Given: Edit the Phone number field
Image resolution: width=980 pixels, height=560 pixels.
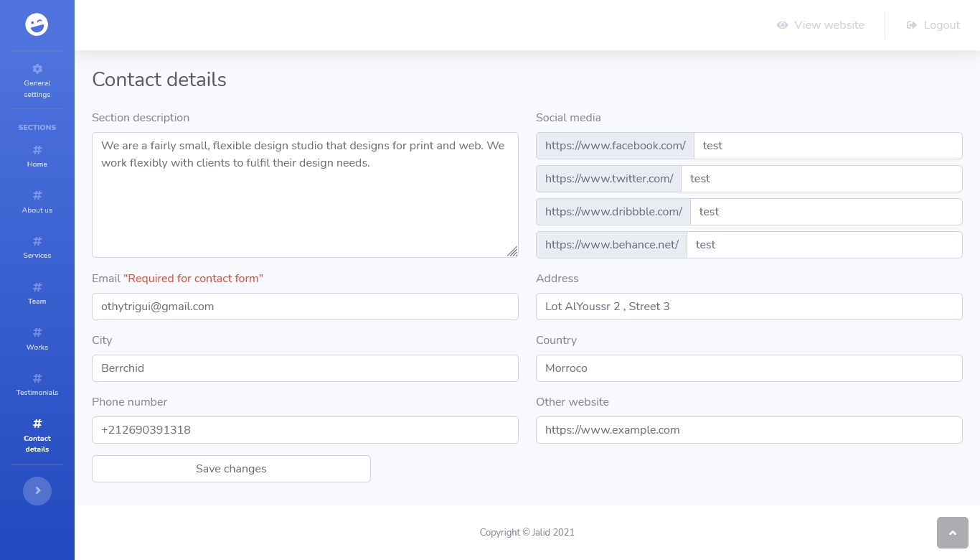Looking at the screenshot, I should coord(305,430).
